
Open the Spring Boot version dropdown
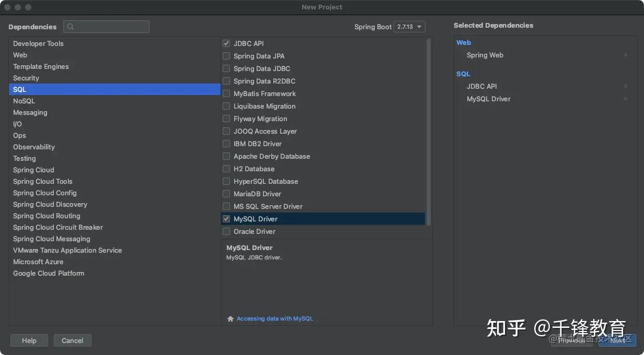(410, 27)
